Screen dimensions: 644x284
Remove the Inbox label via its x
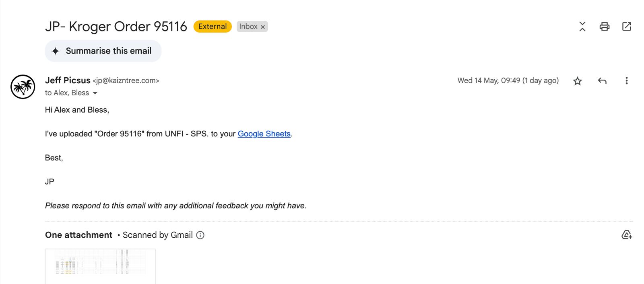[x=263, y=27]
